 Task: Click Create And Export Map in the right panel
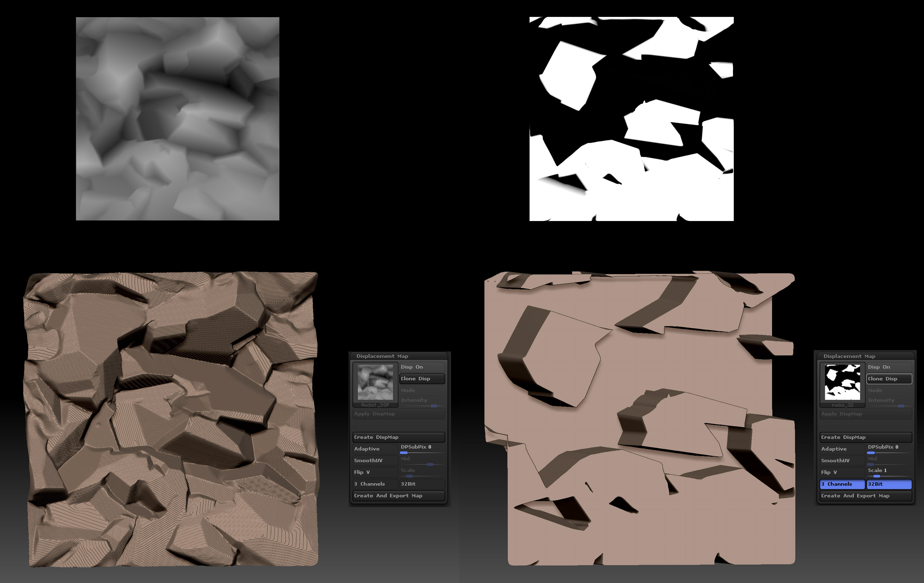(x=866, y=496)
